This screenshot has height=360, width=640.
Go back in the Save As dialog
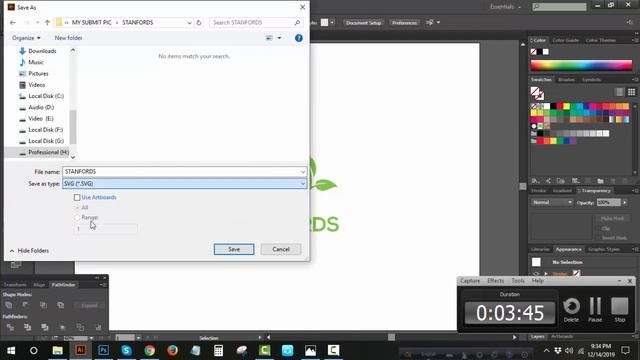(x=13, y=22)
